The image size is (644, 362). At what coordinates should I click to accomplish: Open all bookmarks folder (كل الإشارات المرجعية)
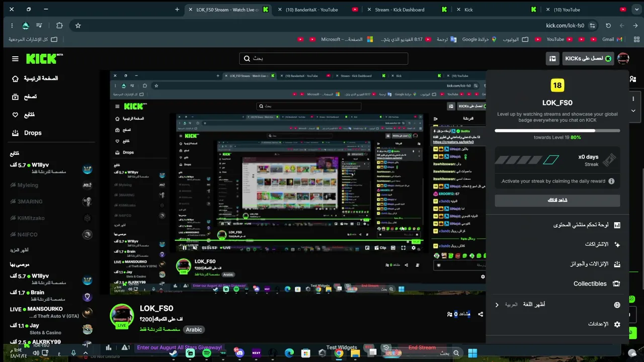33,39
